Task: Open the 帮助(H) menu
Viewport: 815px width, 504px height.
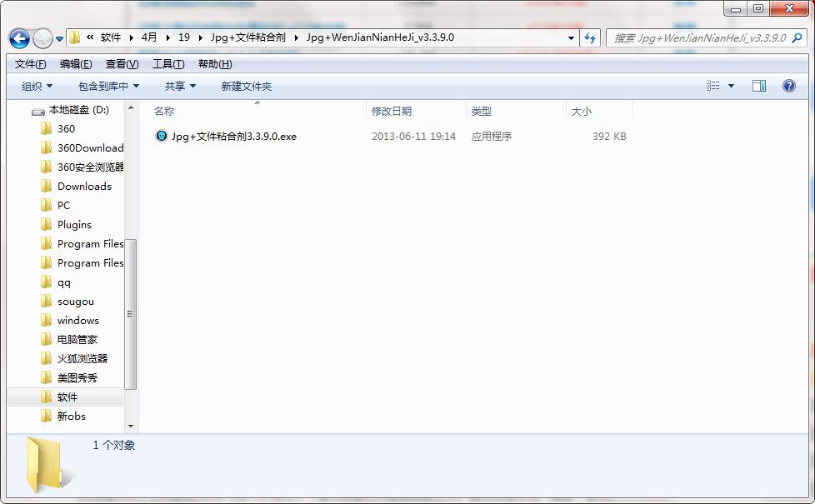Action: coord(215,64)
